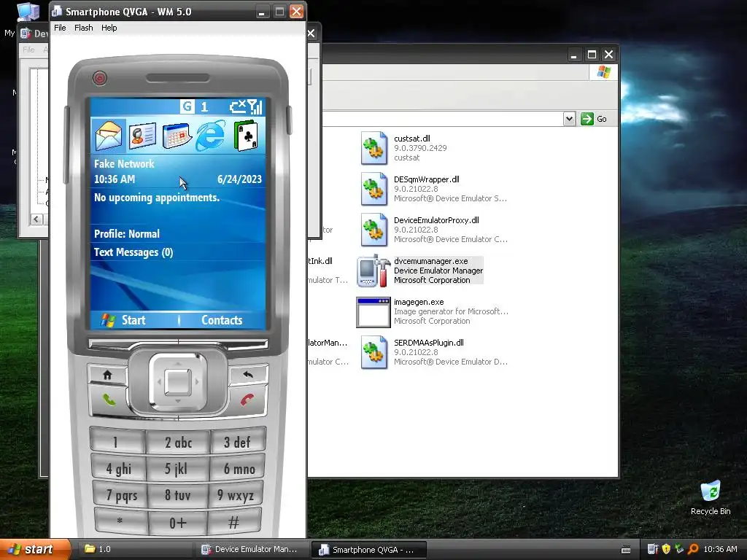The height and width of the screenshot is (560, 747).
Task: Click the on-screen keyboard taskbar icon
Action: pyautogui.click(x=626, y=550)
